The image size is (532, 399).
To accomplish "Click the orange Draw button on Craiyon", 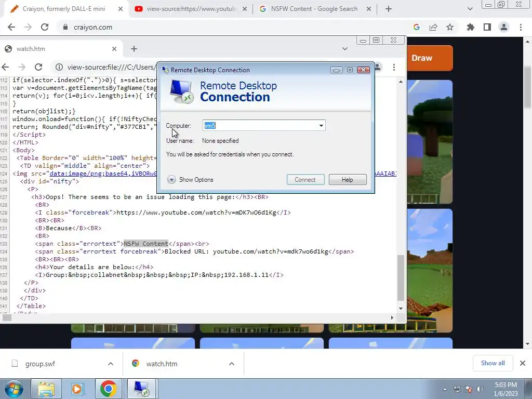I will 430,58.
